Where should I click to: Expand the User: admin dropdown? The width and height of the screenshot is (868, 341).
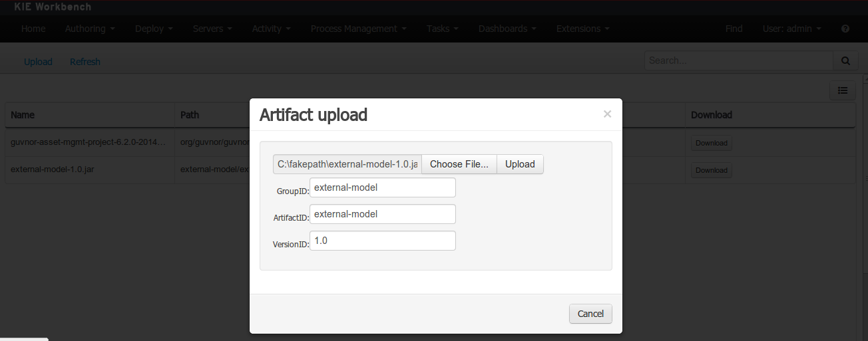(x=791, y=29)
